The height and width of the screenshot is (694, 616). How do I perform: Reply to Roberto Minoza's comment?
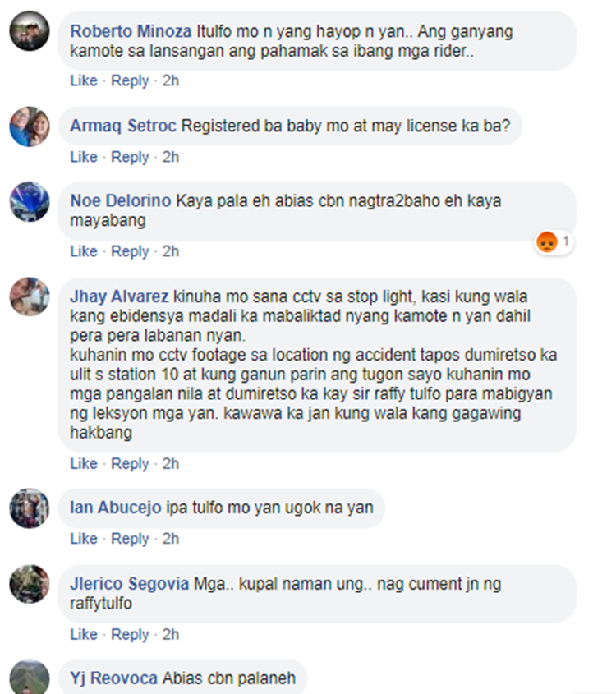pos(130,80)
